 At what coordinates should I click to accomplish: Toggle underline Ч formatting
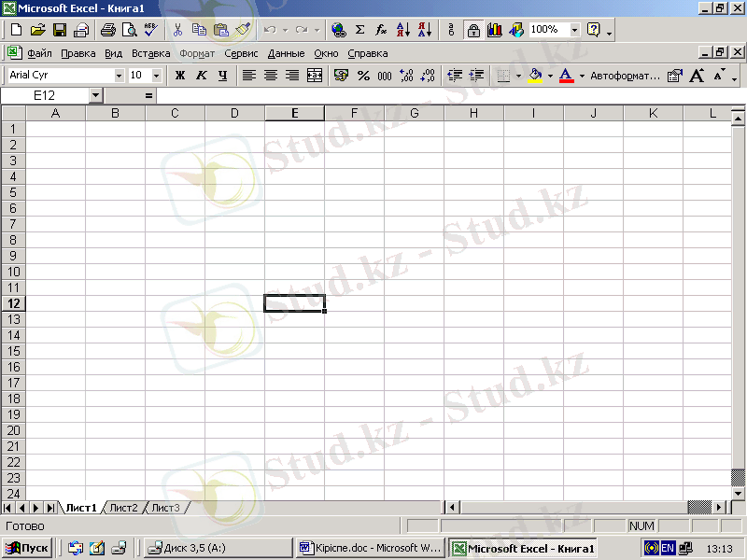pyautogui.click(x=222, y=76)
